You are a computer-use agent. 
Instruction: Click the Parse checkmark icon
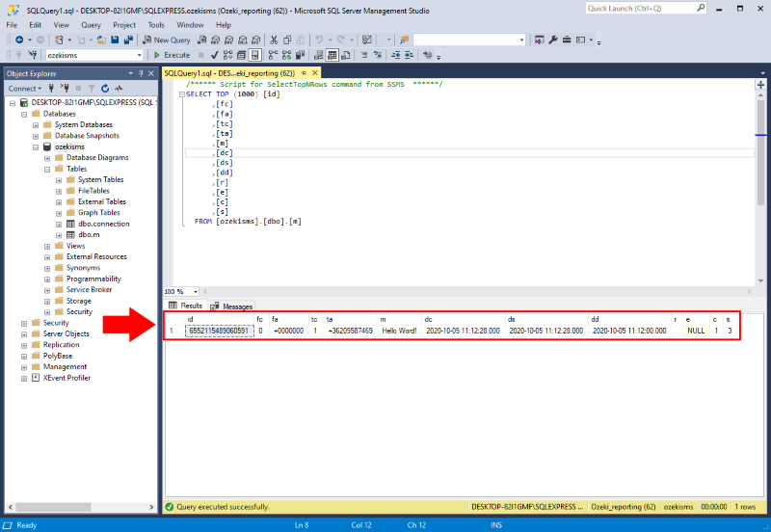(x=214, y=55)
